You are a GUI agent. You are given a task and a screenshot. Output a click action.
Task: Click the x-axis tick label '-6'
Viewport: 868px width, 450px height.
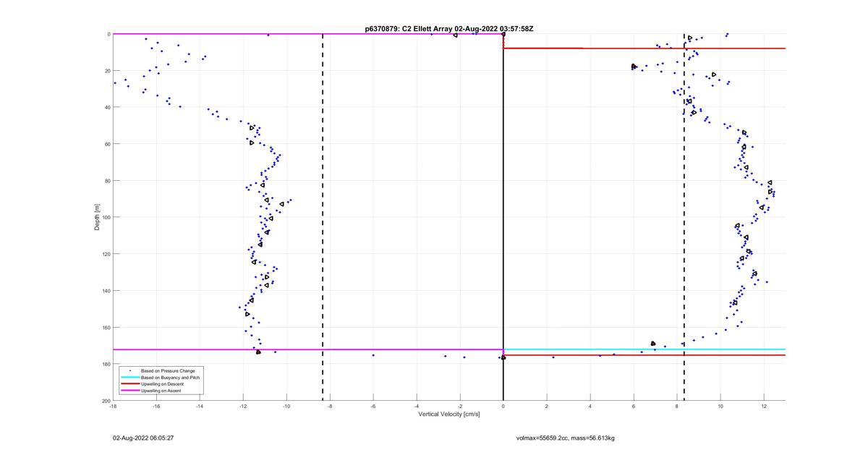[x=373, y=406]
